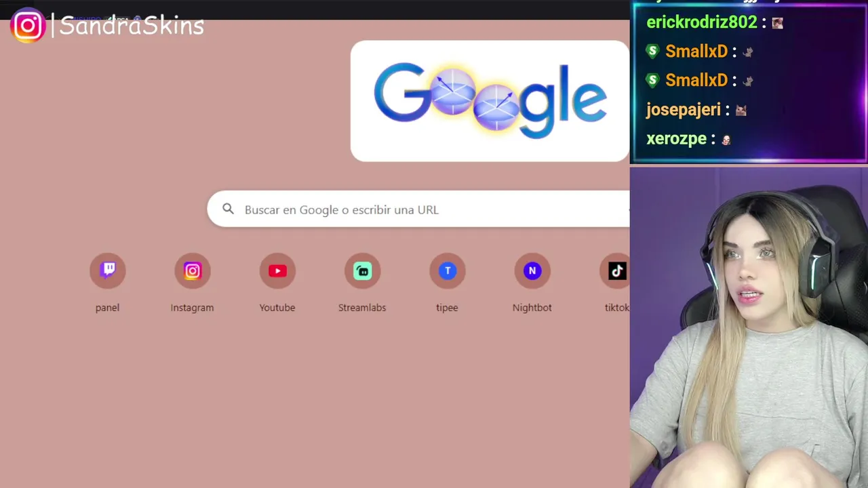Open the Nightbot shortcut icon
Screen dimensions: 868x488
pyautogui.click(x=532, y=271)
